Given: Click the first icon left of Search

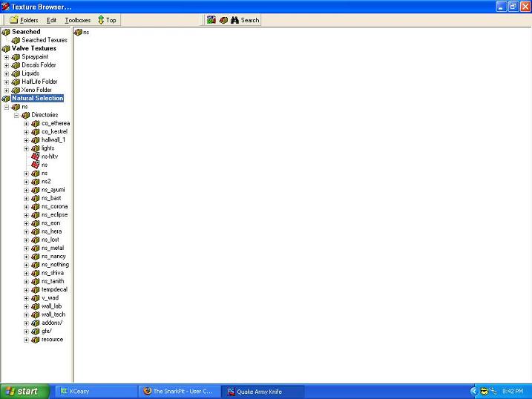Looking at the screenshot, I should click(211, 20).
